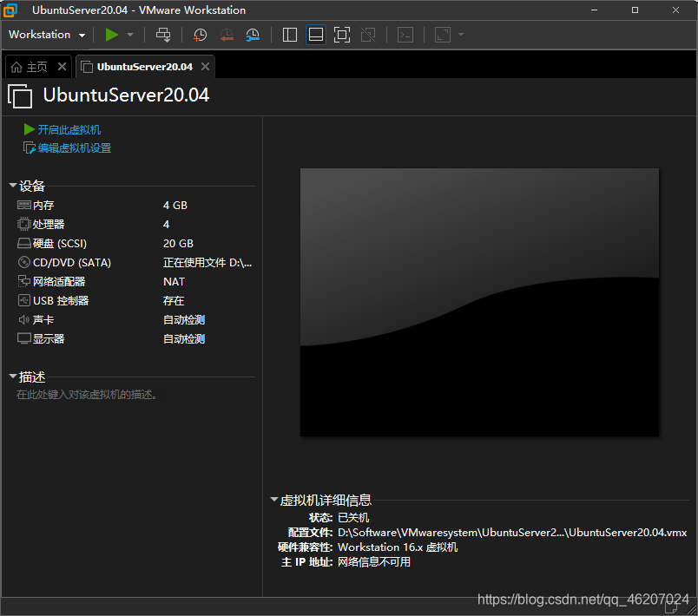This screenshot has height=616, width=698.
Task: Close the 主页 tab
Action: (x=62, y=67)
